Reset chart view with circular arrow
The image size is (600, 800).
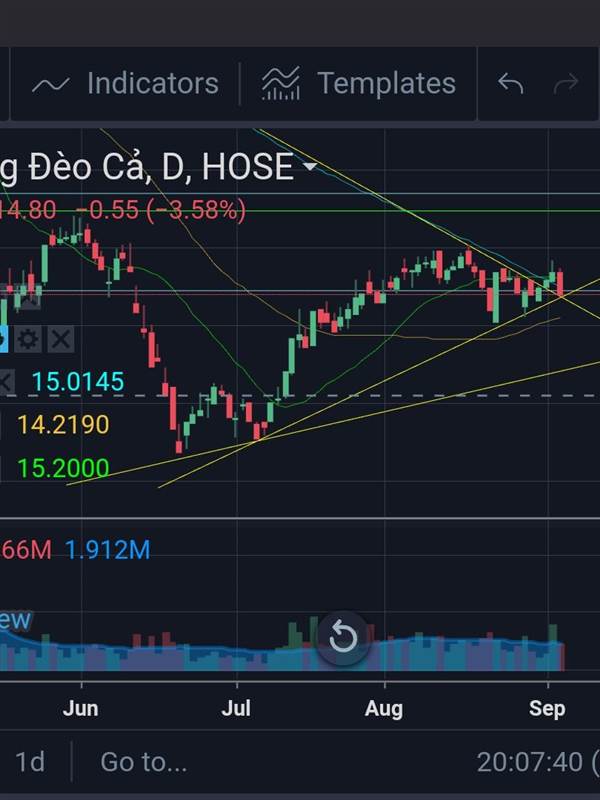click(x=343, y=637)
